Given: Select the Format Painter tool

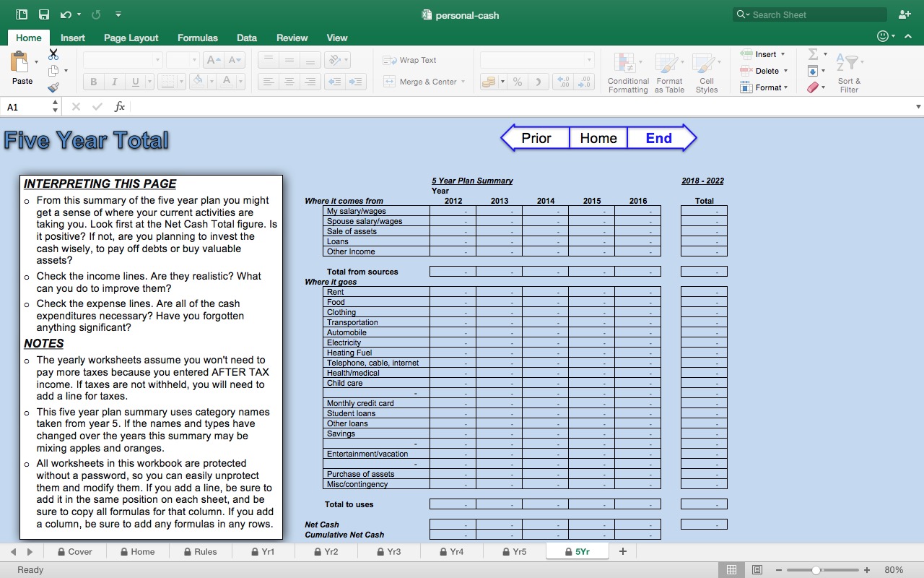Looking at the screenshot, I should [x=53, y=87].
